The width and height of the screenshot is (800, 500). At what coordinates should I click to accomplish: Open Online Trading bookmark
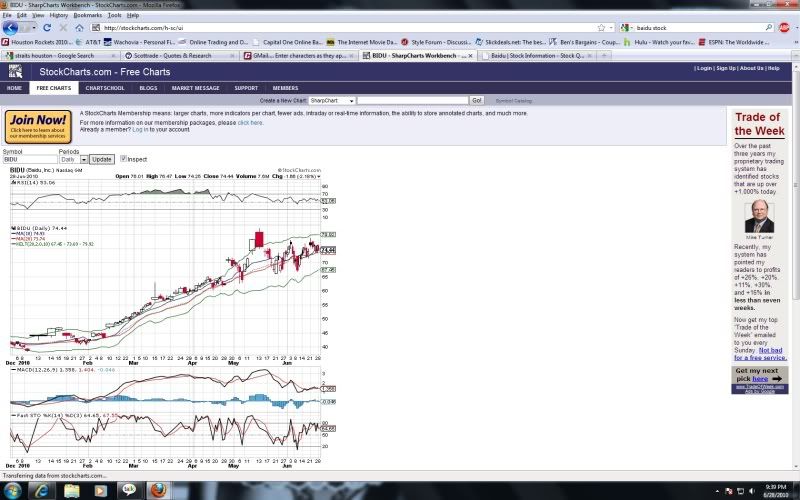pyautogui.click(x=213, y=42)
